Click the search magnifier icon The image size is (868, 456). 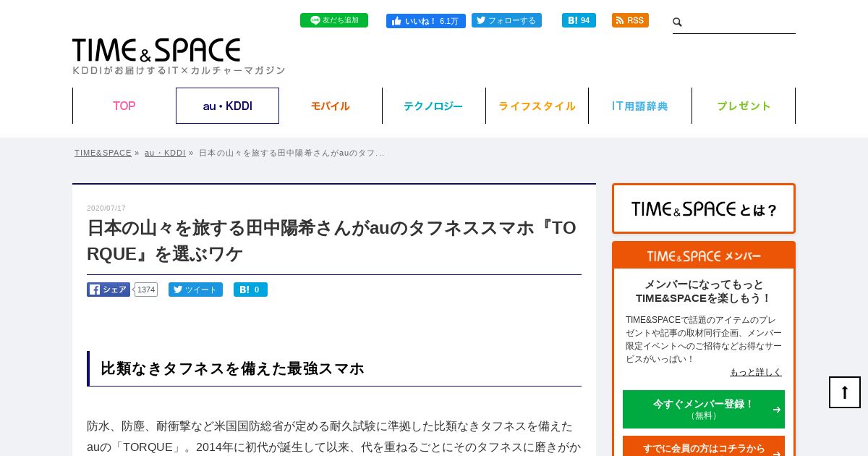click(678, 22)
